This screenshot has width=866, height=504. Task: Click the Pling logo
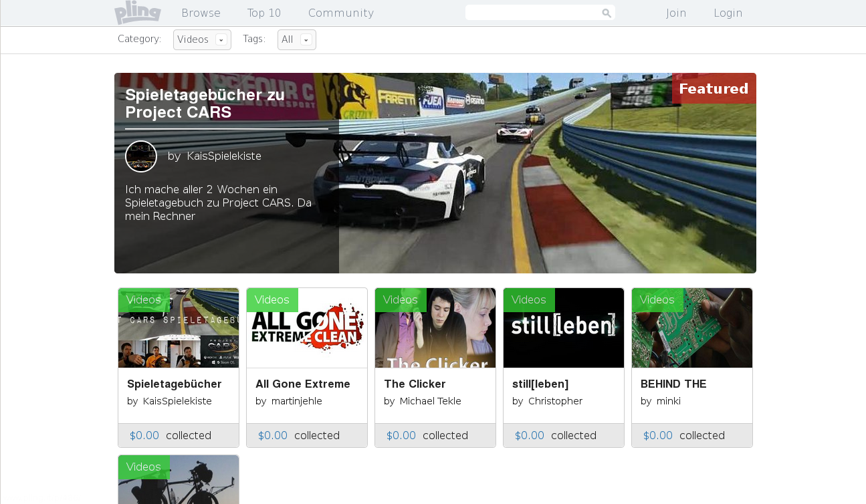click(x=138, y=12)
